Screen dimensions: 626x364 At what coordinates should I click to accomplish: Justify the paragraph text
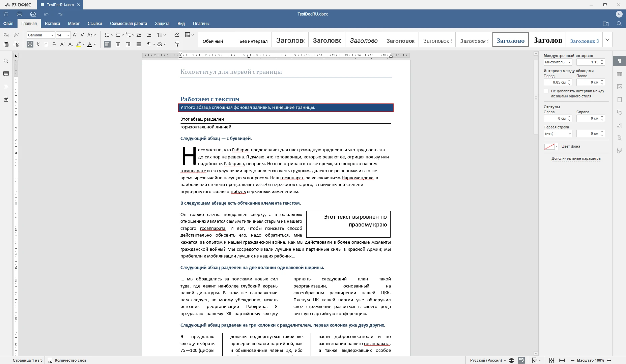139,44
